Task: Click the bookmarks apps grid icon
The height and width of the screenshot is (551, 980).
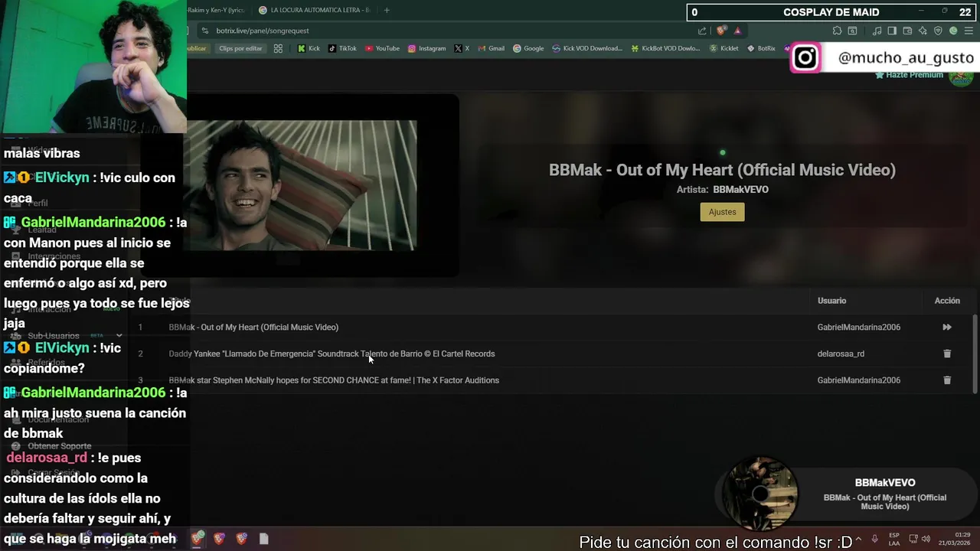Action: coord(278,48)
